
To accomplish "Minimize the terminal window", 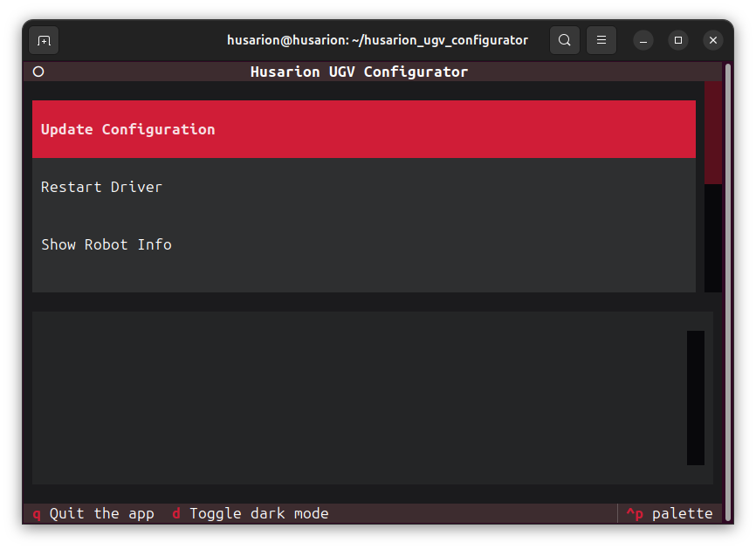I will point(643,40).
